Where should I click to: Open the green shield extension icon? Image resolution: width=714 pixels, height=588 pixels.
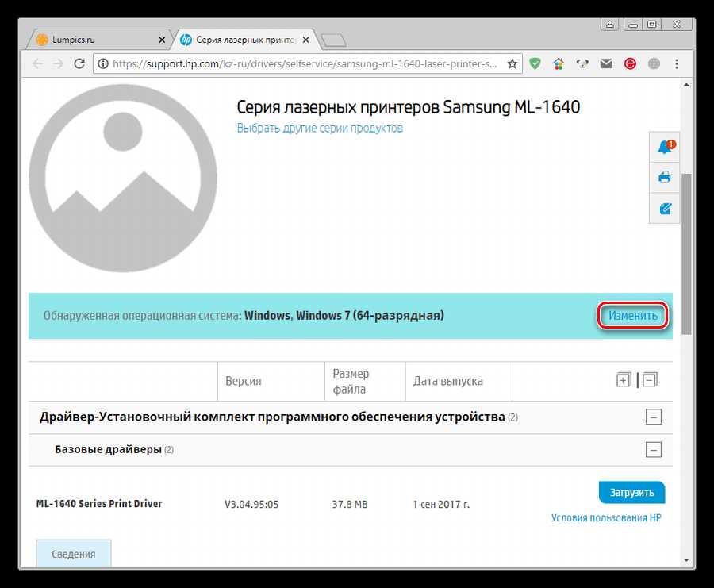point(535,63)
